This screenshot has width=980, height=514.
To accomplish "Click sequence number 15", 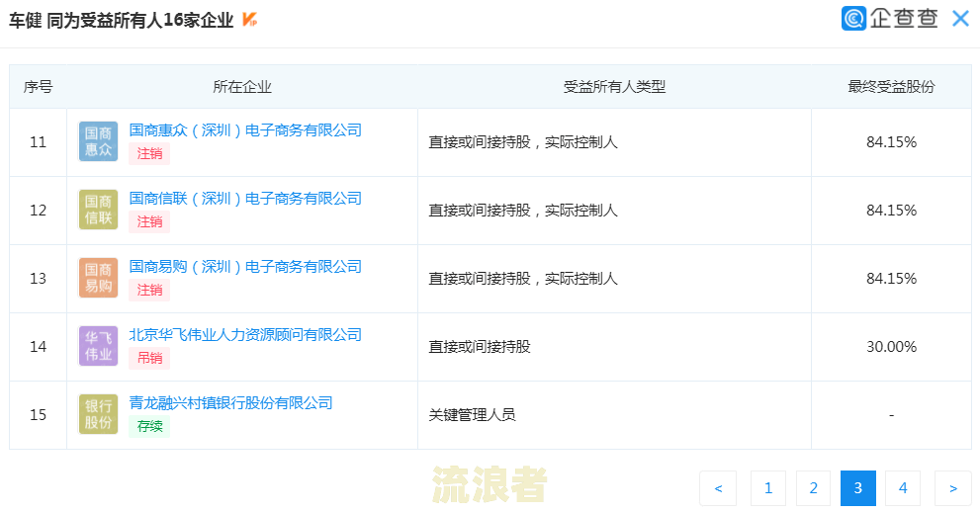I will coord(39,415).
